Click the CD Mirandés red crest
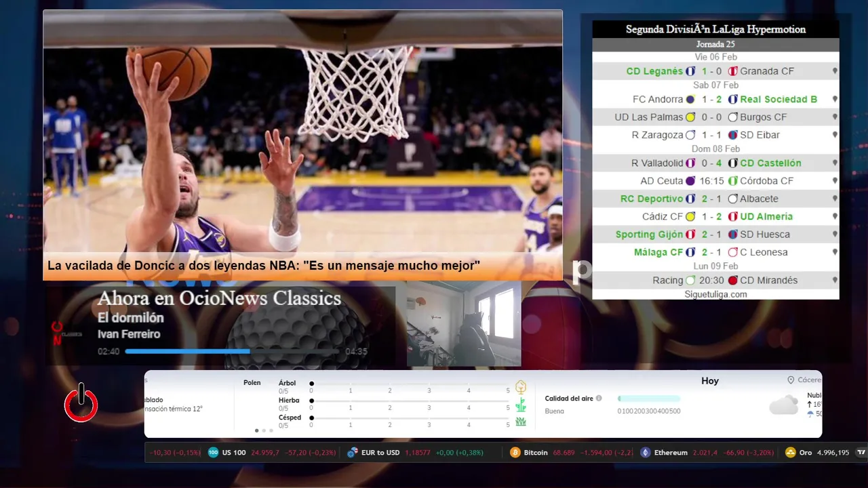The height and width of the screenshot is (488, 868). click(x=733, y=280)
